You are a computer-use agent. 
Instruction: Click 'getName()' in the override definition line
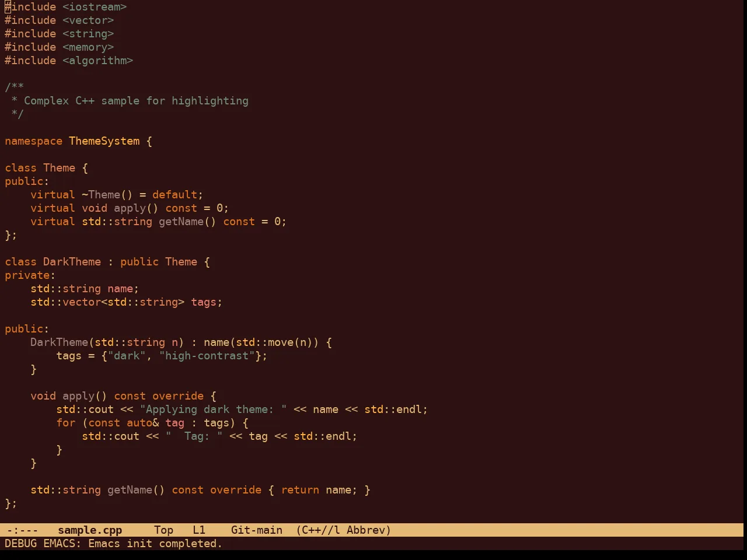137,490
